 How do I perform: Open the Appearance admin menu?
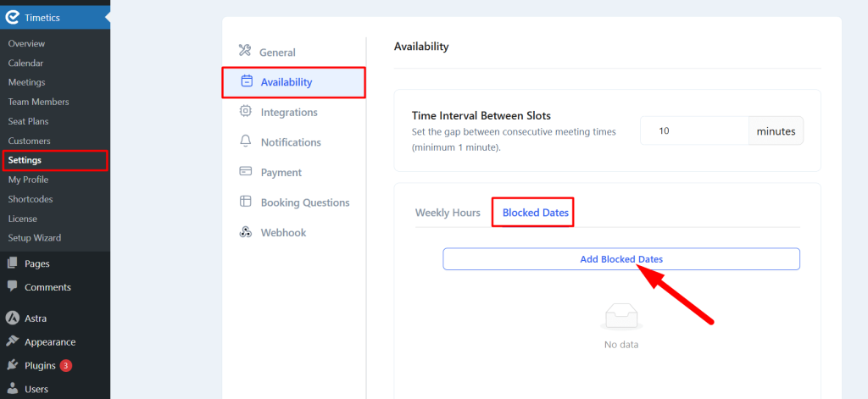pyautogui.click(x=50, y=342)
